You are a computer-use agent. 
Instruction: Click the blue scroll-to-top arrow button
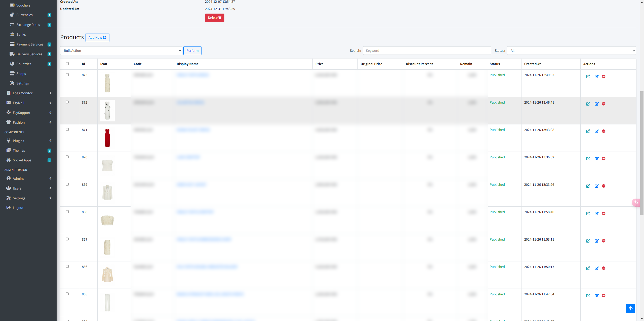pyautogui.click(x=630, y=308)
